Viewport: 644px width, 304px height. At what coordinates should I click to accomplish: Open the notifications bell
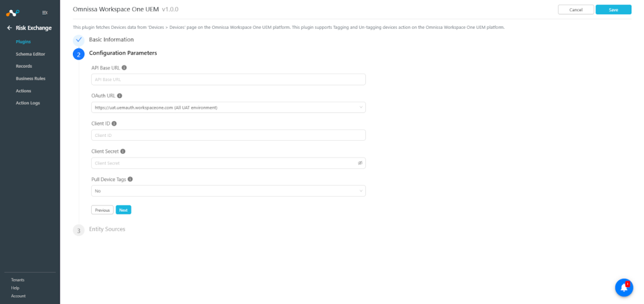click(x=624, y=287)
